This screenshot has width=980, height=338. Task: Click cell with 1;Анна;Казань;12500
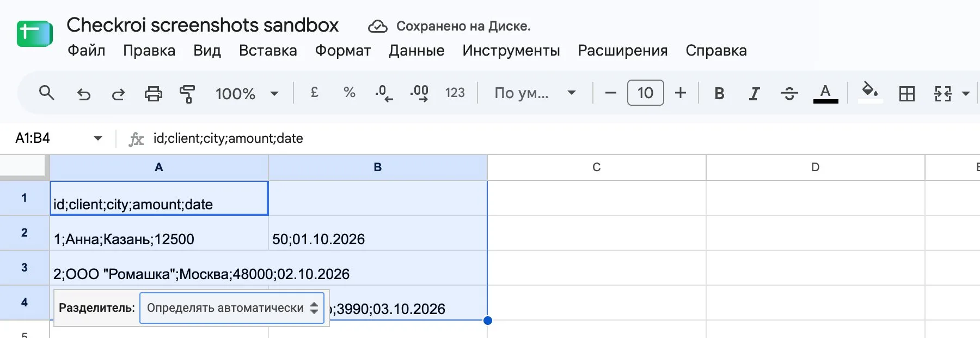coord(159,233)
